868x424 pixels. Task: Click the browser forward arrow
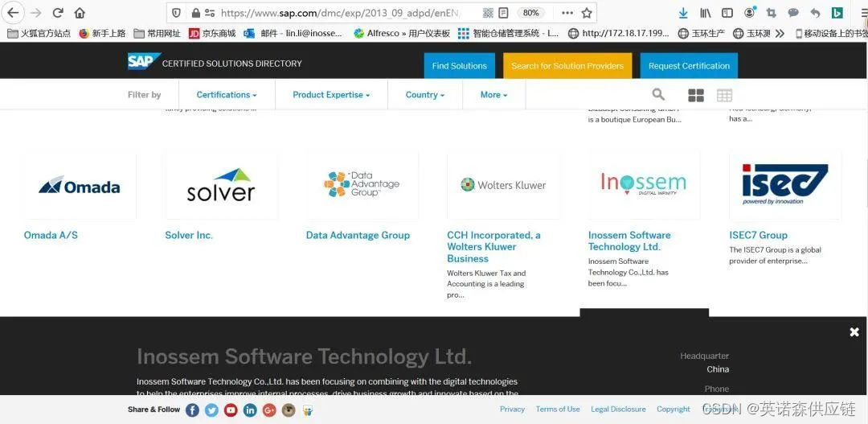click(x=35, y=12)
